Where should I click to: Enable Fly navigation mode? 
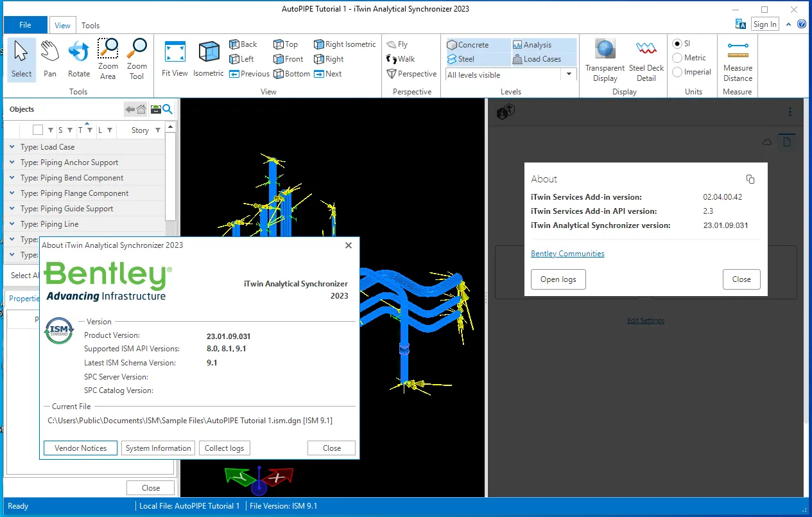coord(397,44)
